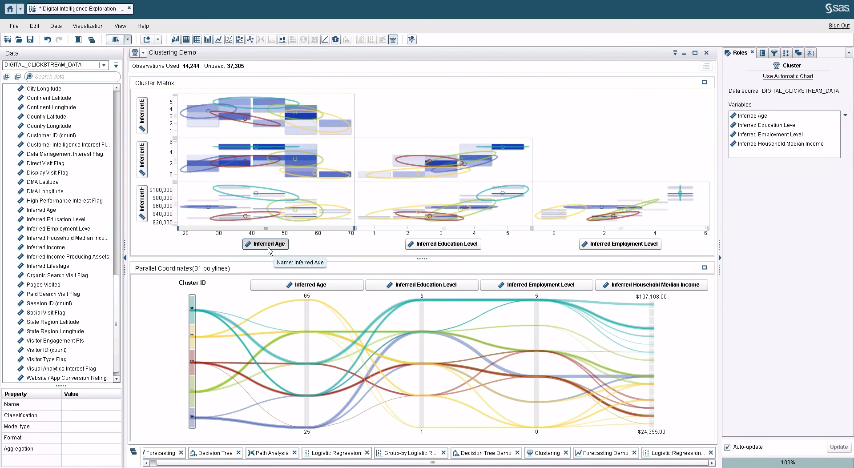Click the Inferred Education Level axis button in Cluster Matrix
Screen dimensions: 854x468
444,244
